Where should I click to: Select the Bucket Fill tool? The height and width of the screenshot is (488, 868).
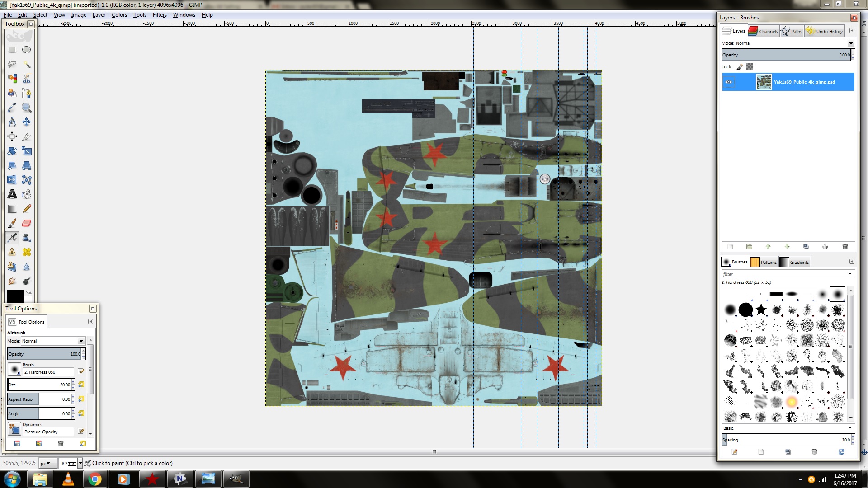(27, 194)
